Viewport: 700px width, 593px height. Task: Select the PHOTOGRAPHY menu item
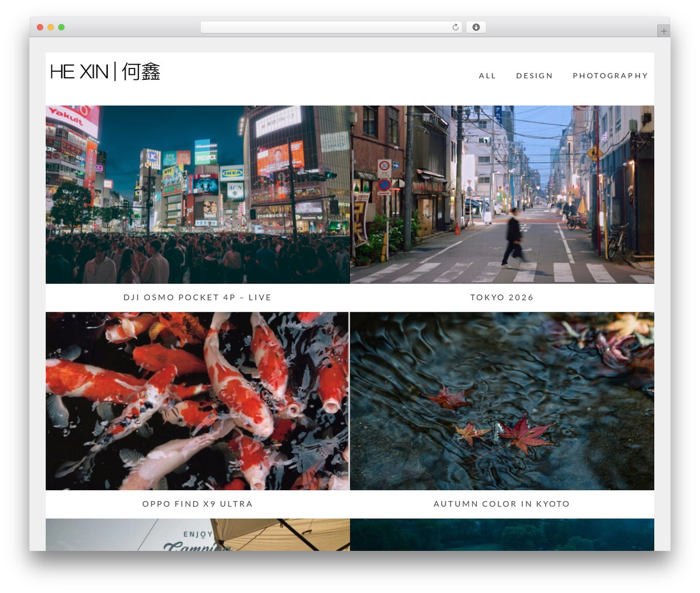point(610,75)
